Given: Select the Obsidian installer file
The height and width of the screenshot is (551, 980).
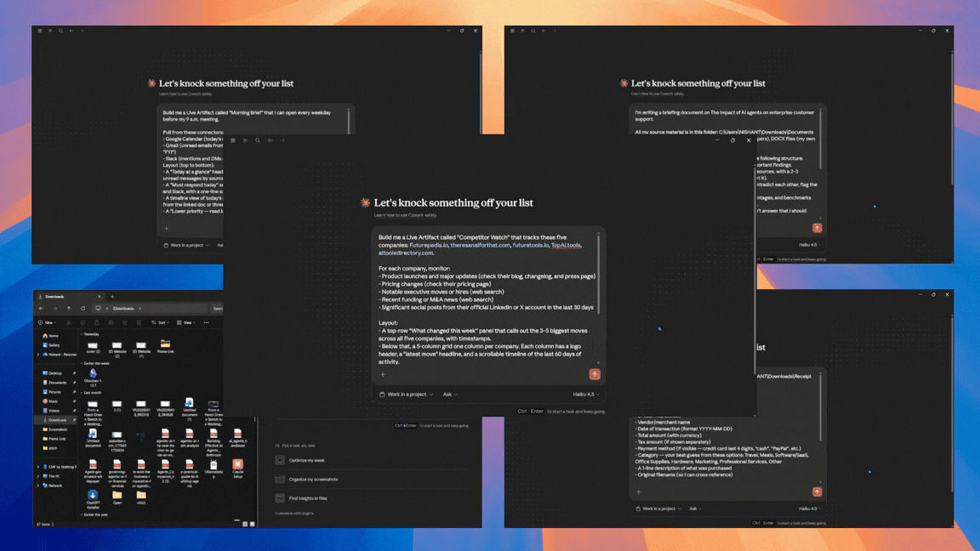Looking at the screenshot, I should pos(93,378).
